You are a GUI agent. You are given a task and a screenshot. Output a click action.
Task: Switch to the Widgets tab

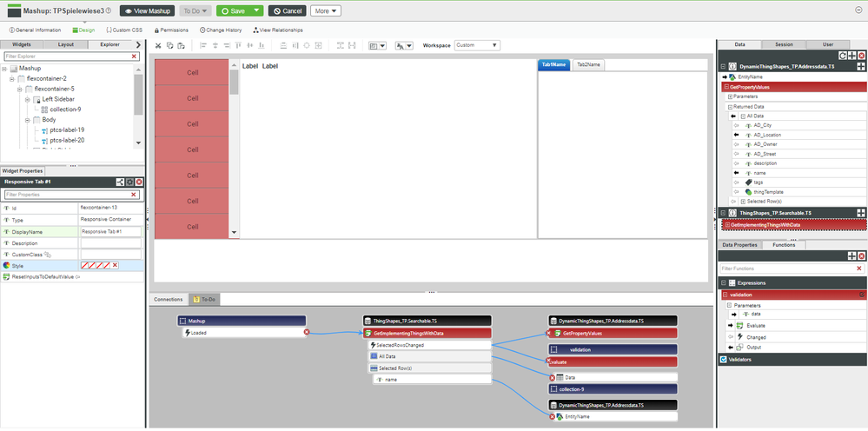(x=21, y=44)
